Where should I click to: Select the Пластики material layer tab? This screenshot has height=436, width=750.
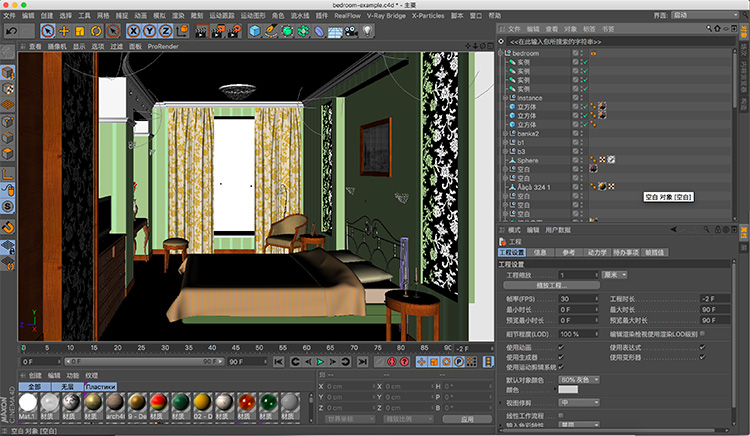click(100, 386)
